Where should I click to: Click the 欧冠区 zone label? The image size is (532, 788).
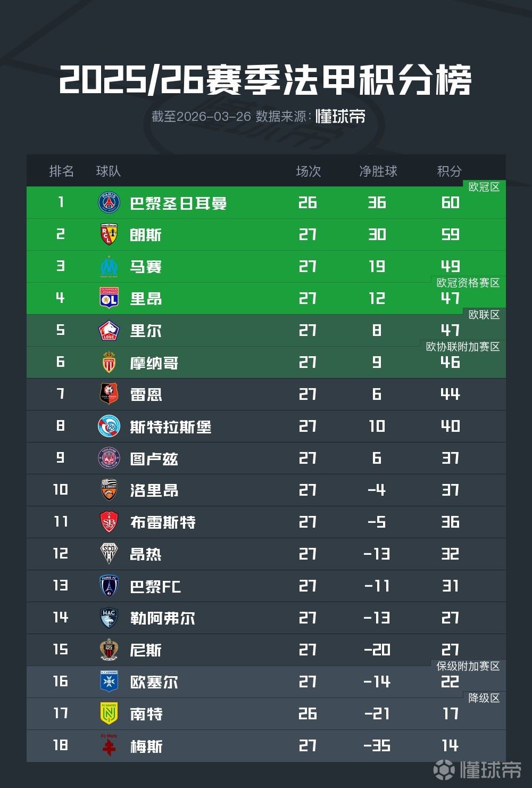(484, 187)
